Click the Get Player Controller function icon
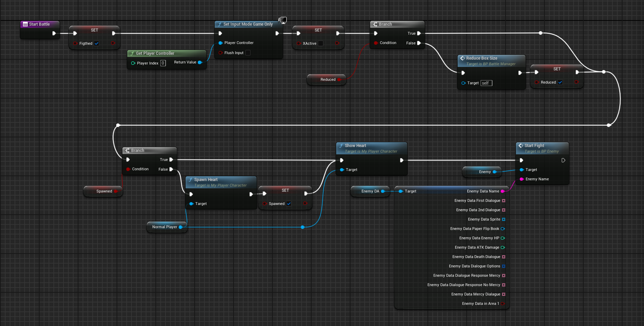Image resolution: width=644 pixels, height=326 pixels. [132, 53]
